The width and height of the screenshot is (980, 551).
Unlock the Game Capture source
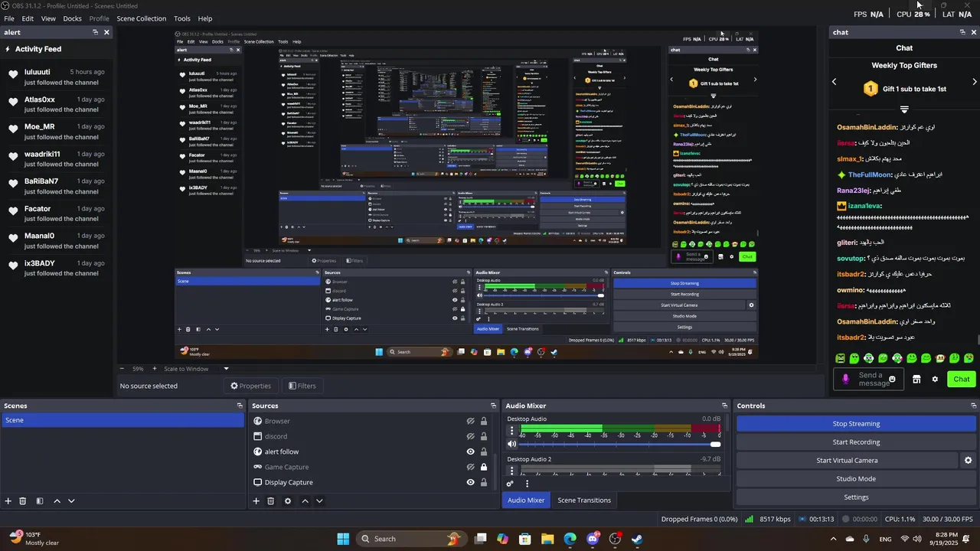(x=484, y=468)
